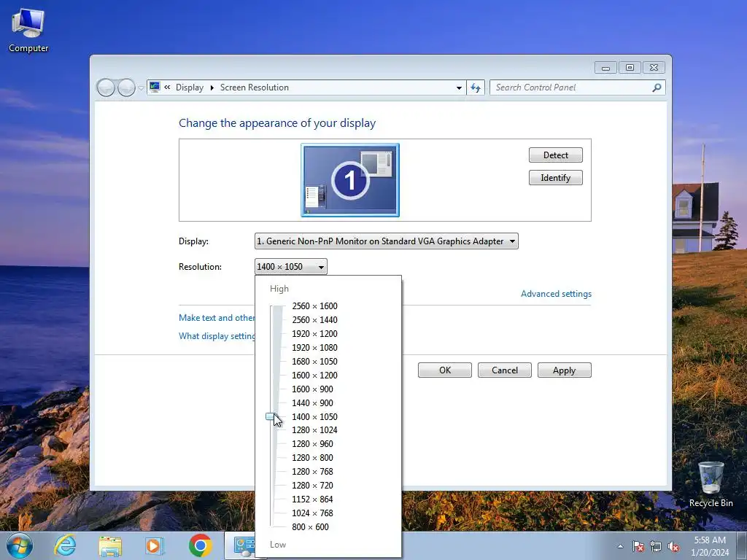Viewport: 747px width, 560px height.
Task: Show hidden tray icons arrow
Action: pyautogui.click(x=620, y=546)
